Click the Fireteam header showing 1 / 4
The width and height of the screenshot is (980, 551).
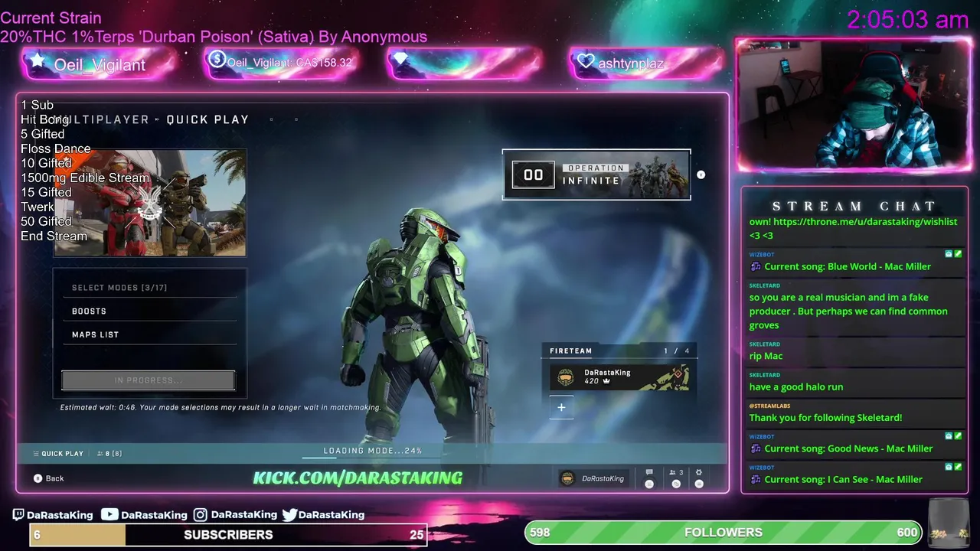pos(619,350)
